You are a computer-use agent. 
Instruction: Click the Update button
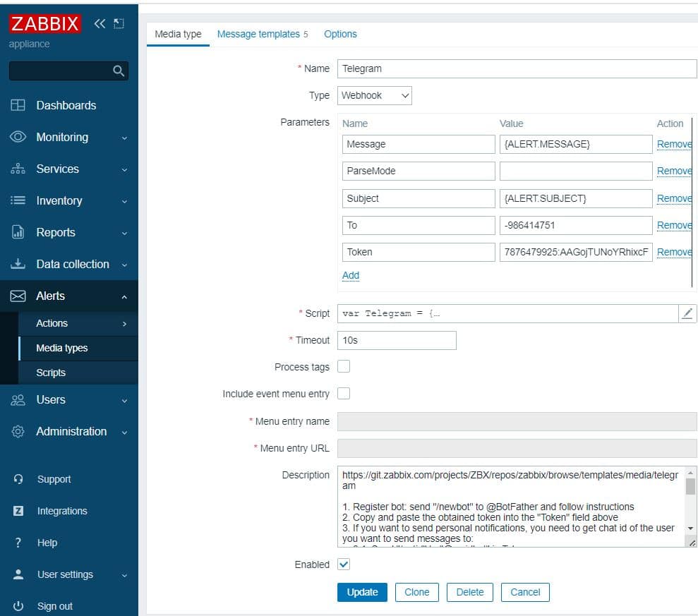(362, 592)
